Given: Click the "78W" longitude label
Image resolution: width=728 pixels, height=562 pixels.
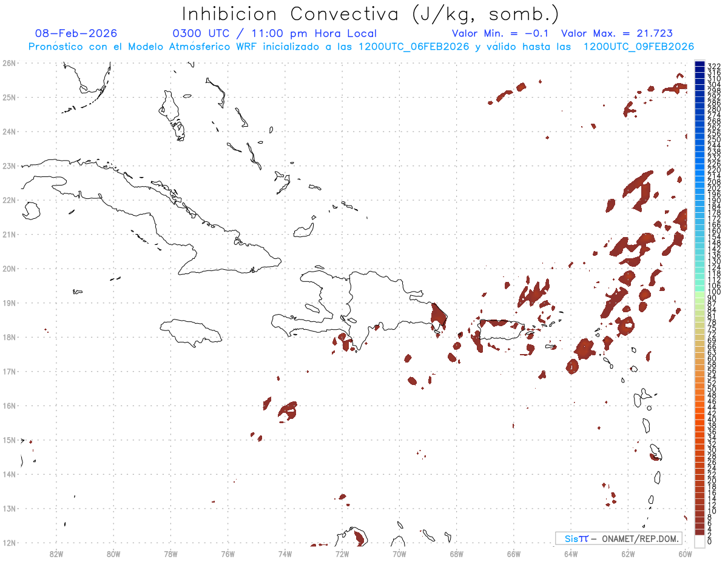Looking at the screenshot, I should click(170, 553).
